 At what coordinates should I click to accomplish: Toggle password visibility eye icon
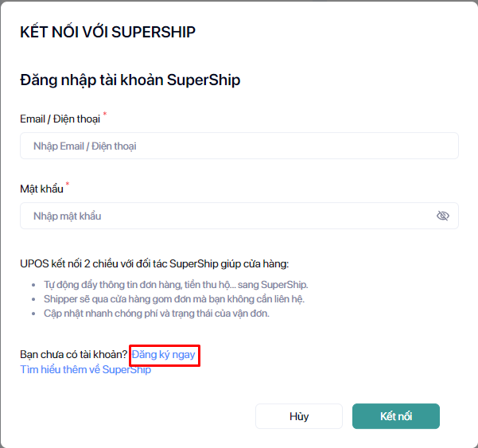tap(443, 216)
